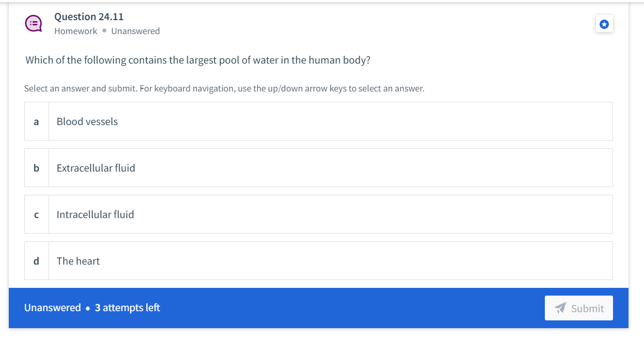Click the question text about largest water pool
The height and width of the screenshot is (339, 644).
(198, 60)
